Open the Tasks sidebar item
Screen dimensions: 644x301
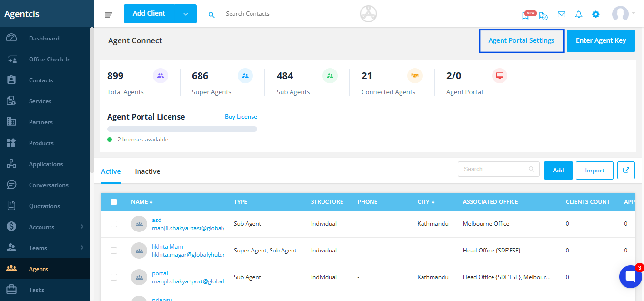pos(45,290)
